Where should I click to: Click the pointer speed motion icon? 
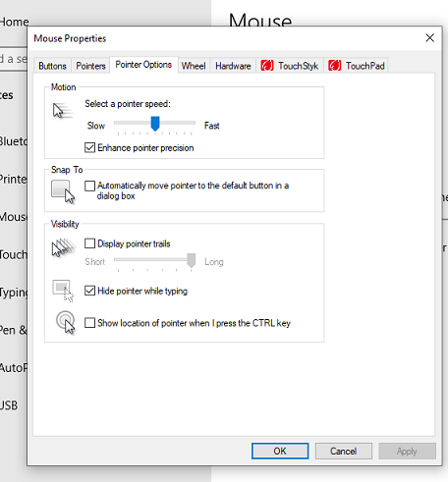tap(62, 110)
